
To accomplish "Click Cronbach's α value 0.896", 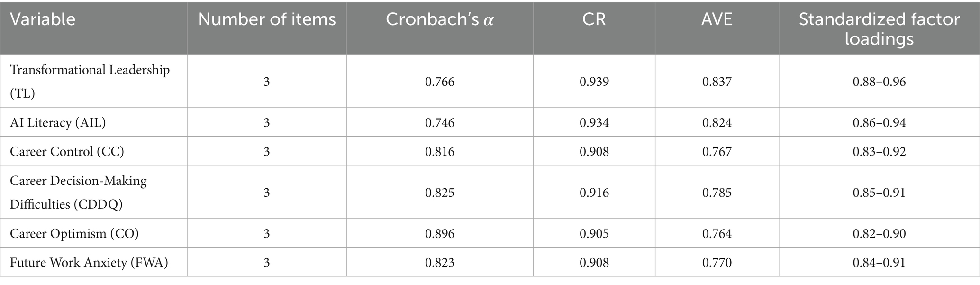I will coord(439,234).
